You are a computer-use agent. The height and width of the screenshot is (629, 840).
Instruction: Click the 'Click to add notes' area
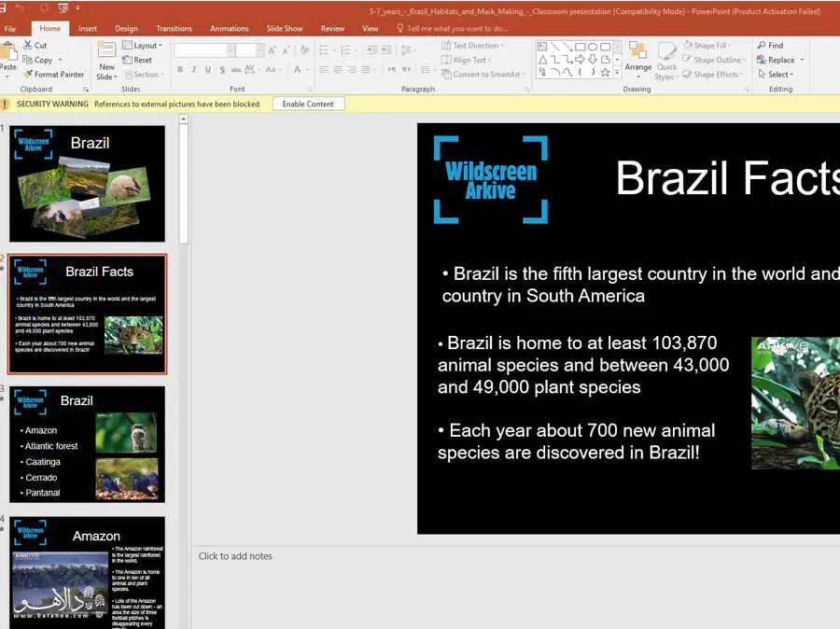pyautogui.click(x=235, y=556)
